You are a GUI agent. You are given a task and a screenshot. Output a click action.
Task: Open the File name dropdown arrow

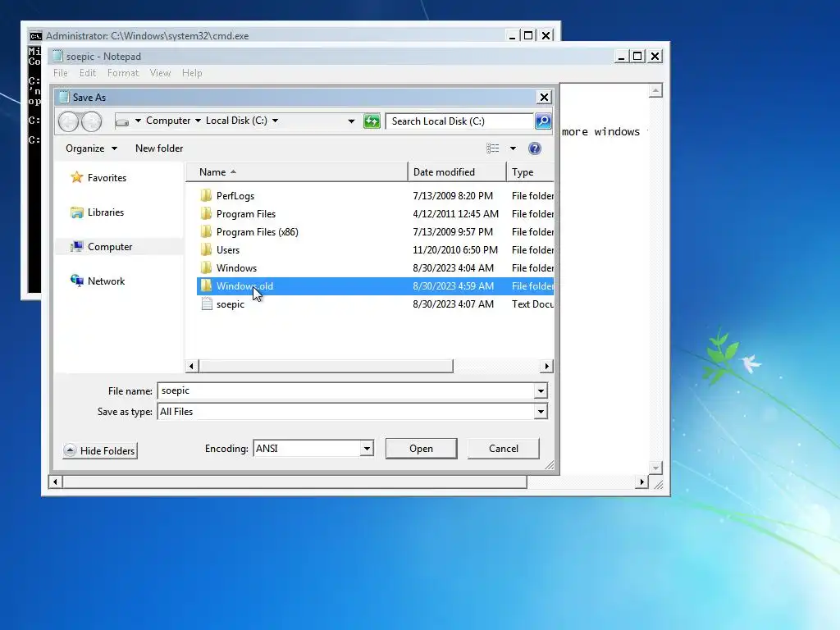point(541,391)
